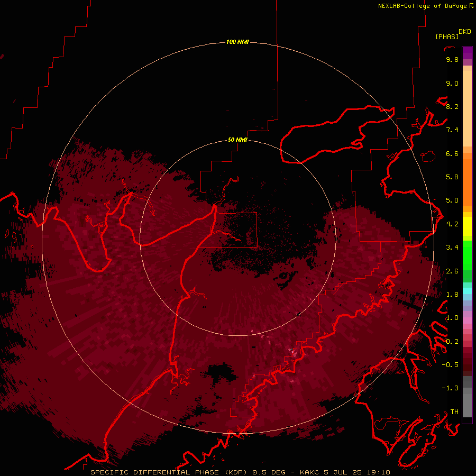The height and width of the screenshot is (476, 476).
Task: Click the 1.0 scale value
Action: coord(452,318)
